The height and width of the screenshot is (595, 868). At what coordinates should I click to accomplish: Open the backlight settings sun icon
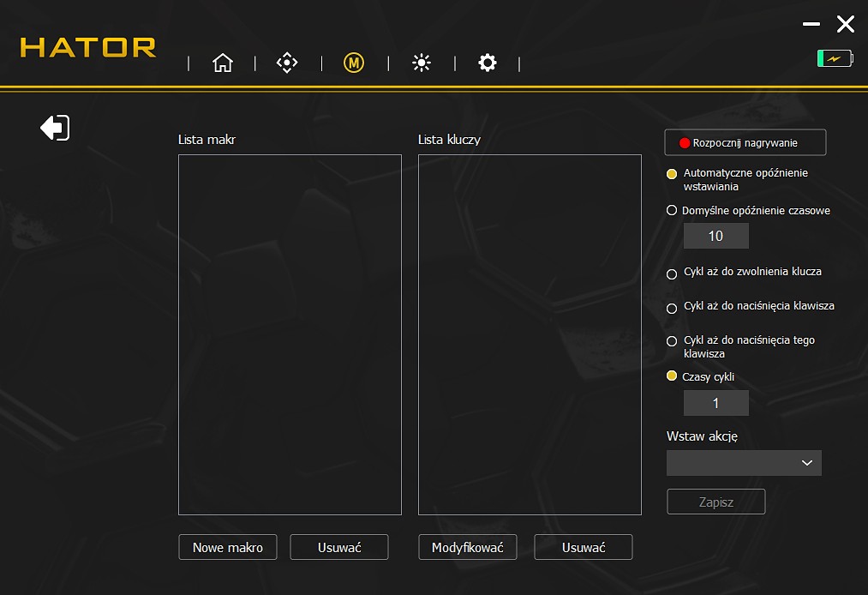(x=420, y=63)
